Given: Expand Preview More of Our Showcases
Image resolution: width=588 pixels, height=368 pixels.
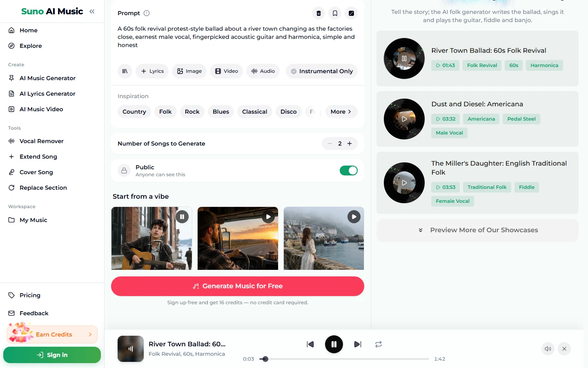Looking at the screenshot, I should point(477,230).
